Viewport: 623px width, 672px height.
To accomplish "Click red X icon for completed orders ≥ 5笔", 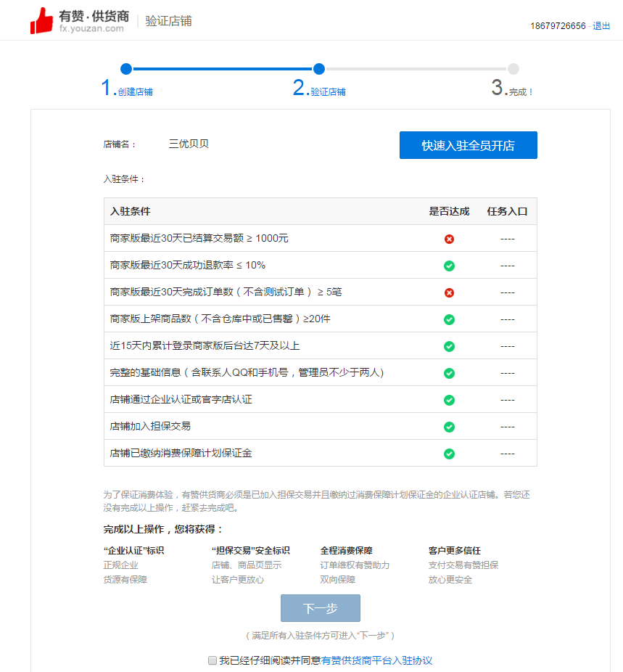I will [449, 292].
